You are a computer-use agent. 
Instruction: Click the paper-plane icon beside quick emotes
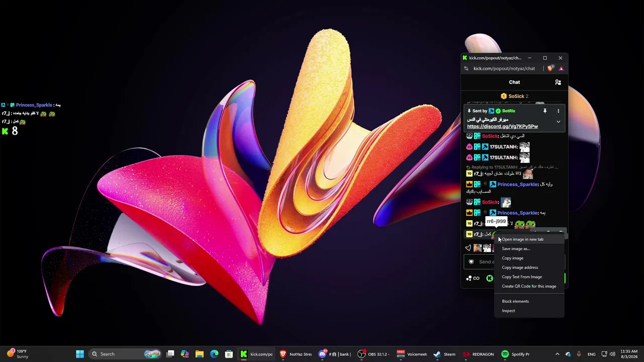[x=468, y=248]
